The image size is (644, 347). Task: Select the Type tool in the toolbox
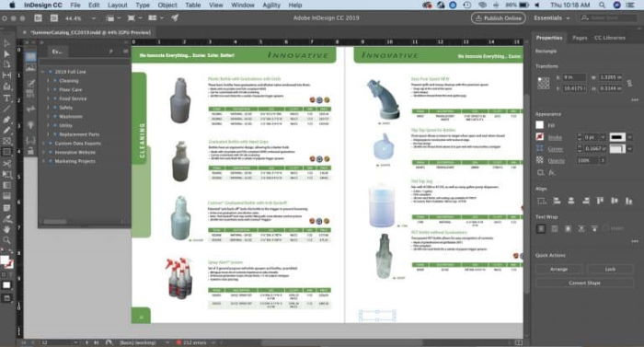click(7, 98)
